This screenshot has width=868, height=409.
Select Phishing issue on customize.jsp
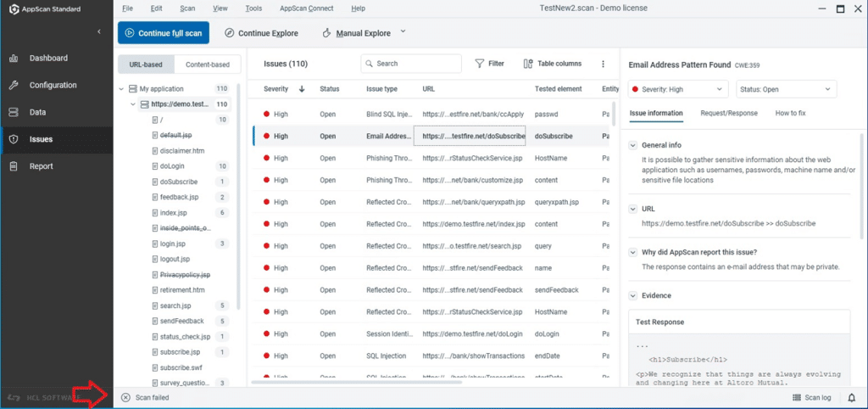click(431, 180)
